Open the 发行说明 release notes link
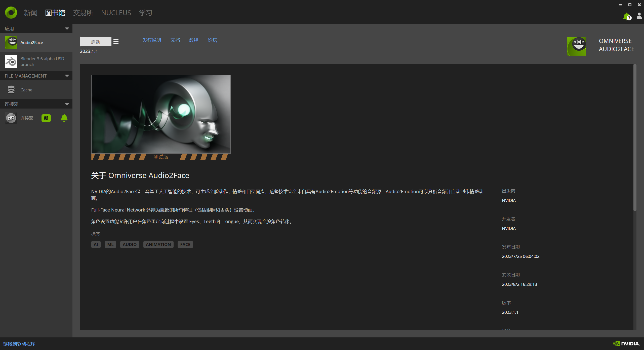This screenshot has height=350, width=644. 152,40
